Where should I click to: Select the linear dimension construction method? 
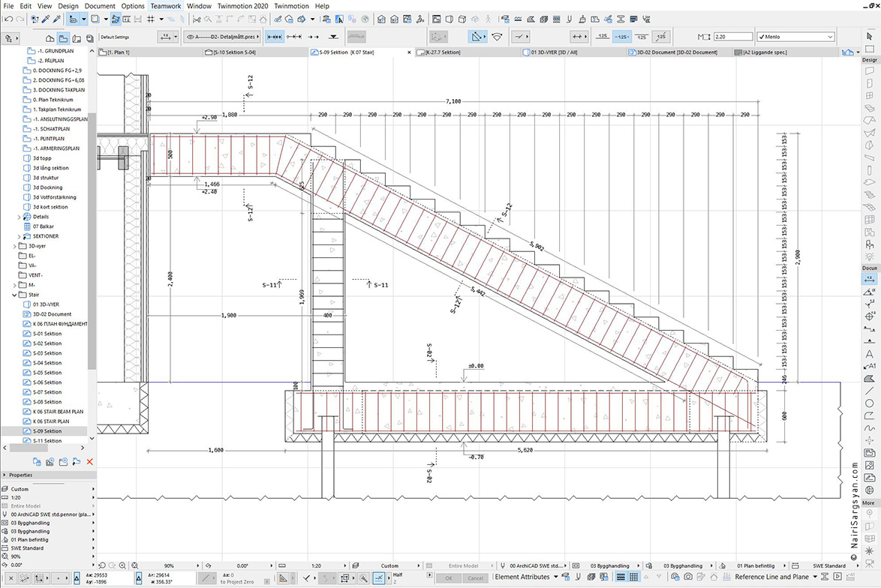pos(274,37)
